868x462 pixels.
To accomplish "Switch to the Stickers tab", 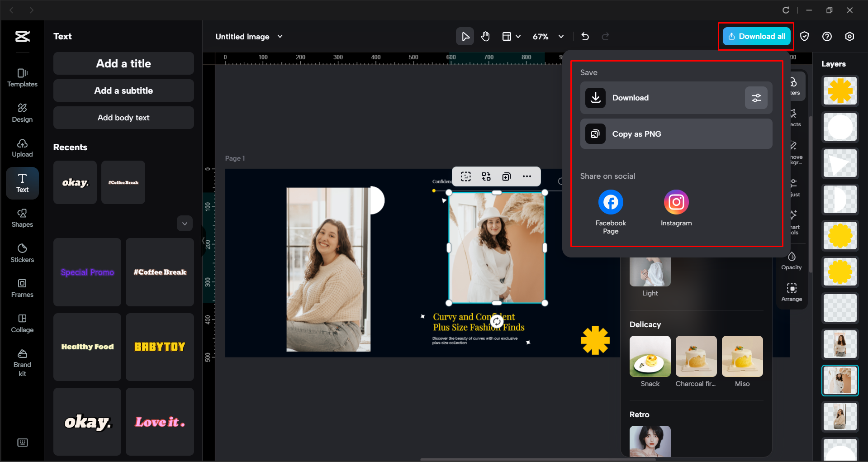I will (x=22, y=253).
